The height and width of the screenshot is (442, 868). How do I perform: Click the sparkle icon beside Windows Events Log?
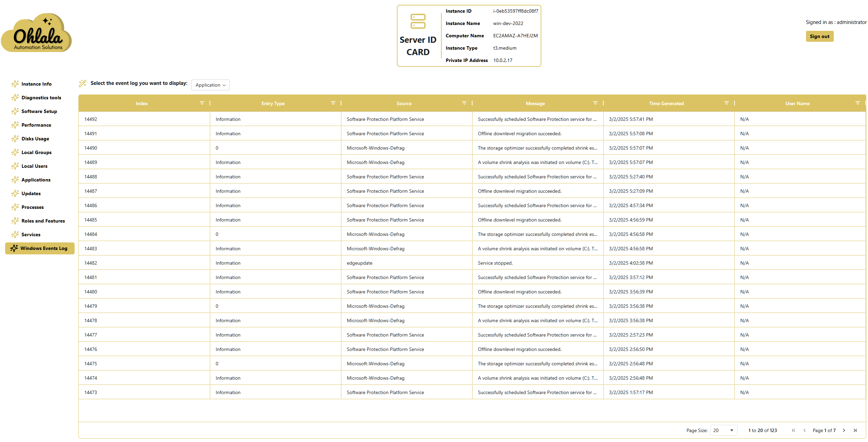tap(14, 248)
